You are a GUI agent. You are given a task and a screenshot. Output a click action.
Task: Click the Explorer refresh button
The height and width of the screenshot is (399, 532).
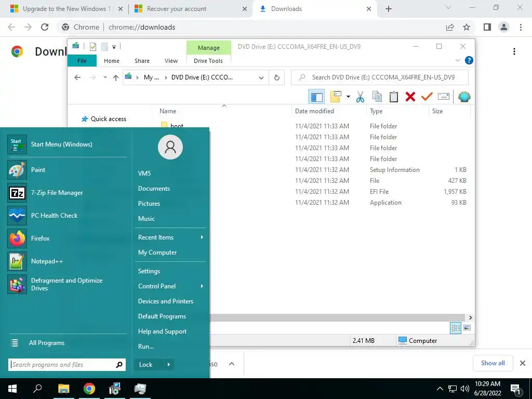click(277, 78)
